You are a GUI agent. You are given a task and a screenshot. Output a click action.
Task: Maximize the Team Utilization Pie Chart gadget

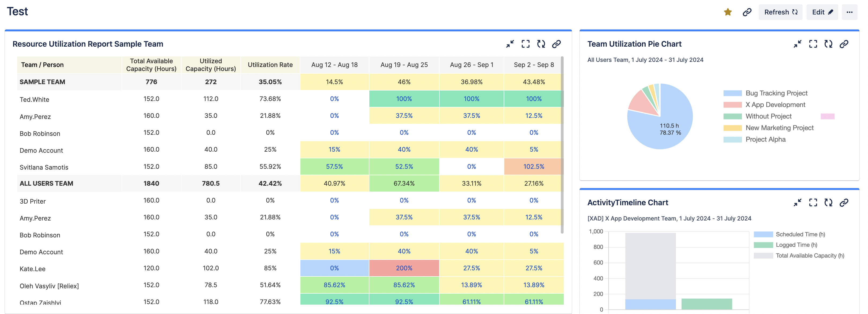813,44
